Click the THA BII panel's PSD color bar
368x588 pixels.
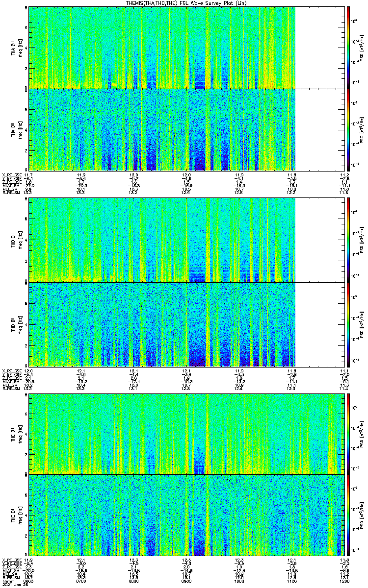tap(348, 129)
